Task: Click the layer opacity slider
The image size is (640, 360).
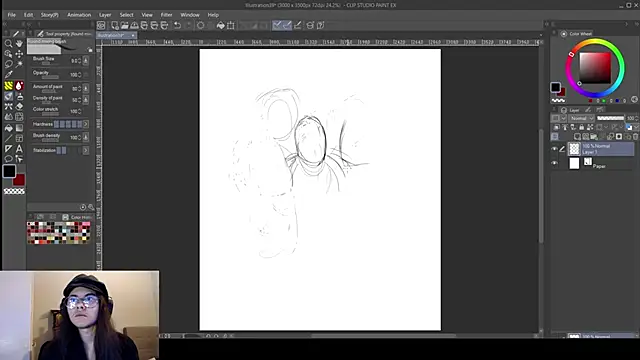Action: click(610, 118)
